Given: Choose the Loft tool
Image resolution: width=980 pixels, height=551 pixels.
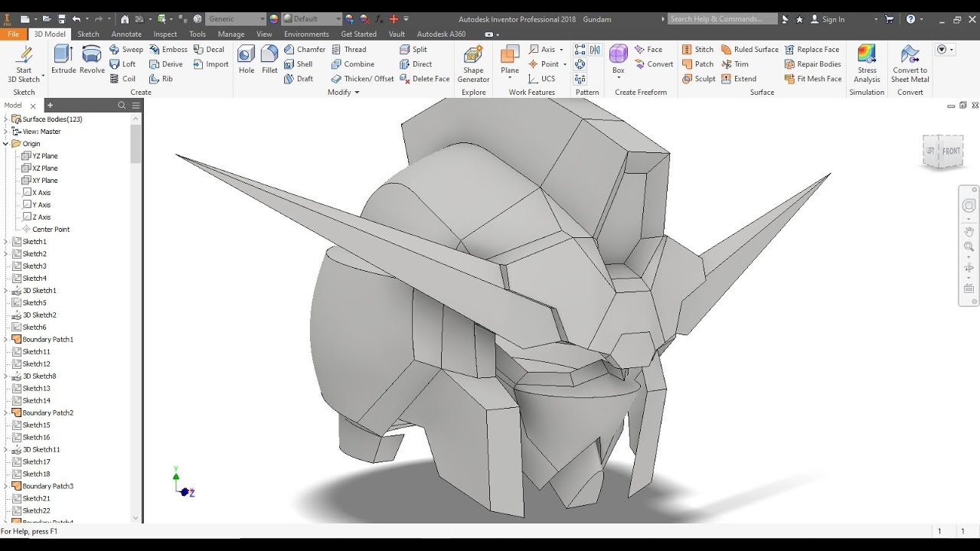Looking at the screenshot, I should click(122, 64).
